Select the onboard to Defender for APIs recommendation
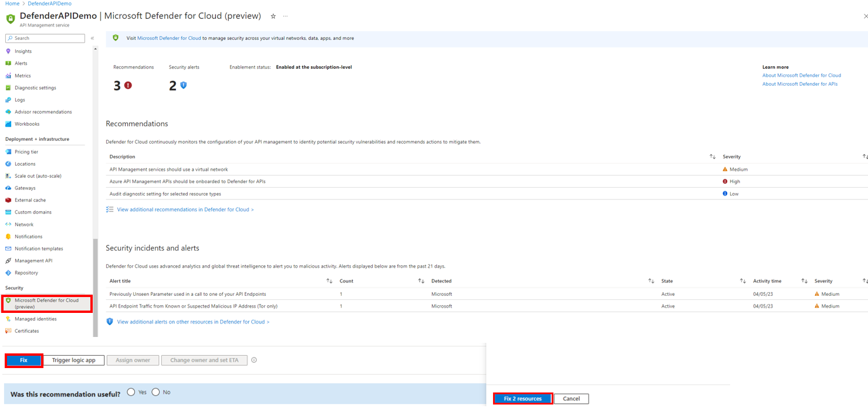 pos(487,181)
